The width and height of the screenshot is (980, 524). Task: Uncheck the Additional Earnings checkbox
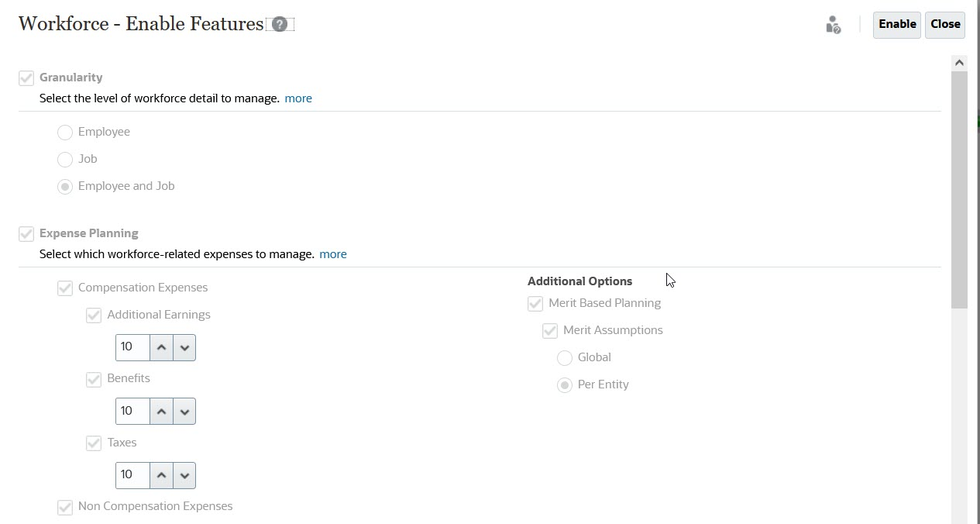coord(94,315)
